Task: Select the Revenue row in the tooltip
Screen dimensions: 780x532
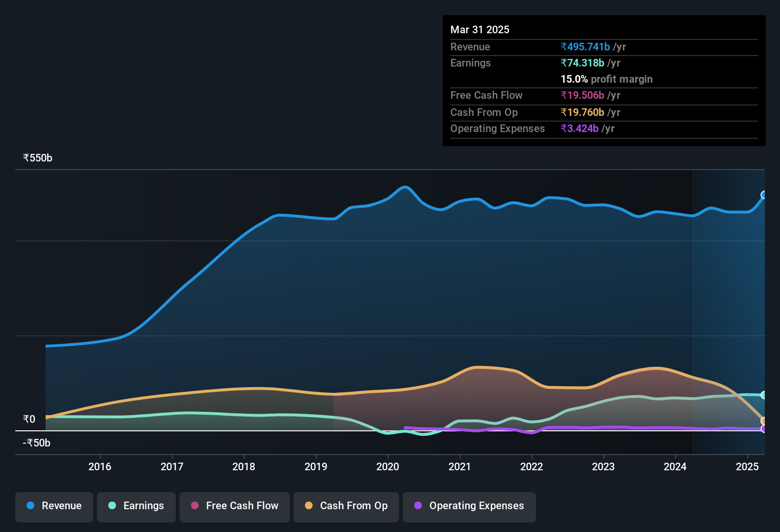Action: (x=603, y=47)
